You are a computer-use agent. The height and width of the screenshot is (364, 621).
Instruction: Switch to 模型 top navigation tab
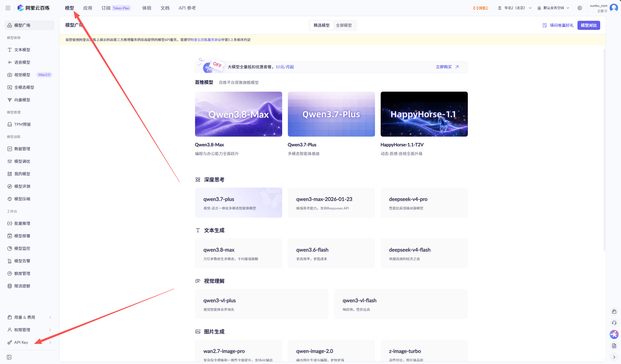pyautogui.click(x=69, y=8)
